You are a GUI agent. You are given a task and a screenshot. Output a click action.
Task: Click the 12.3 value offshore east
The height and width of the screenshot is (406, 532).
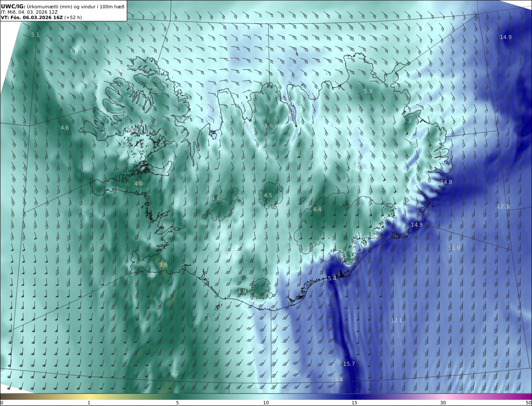point(503,207)
